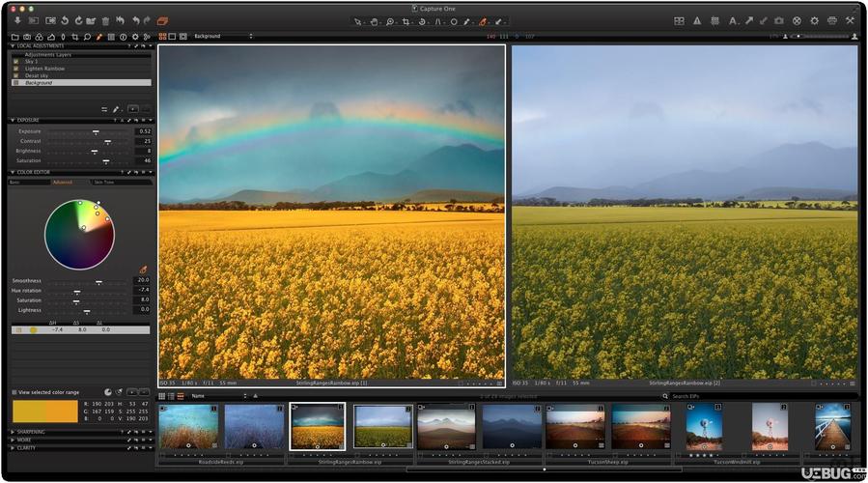Click the exposure warning triangle icon
Image resolution: width=868 pixels, height=483 pixels.
[x=697, y=20]
